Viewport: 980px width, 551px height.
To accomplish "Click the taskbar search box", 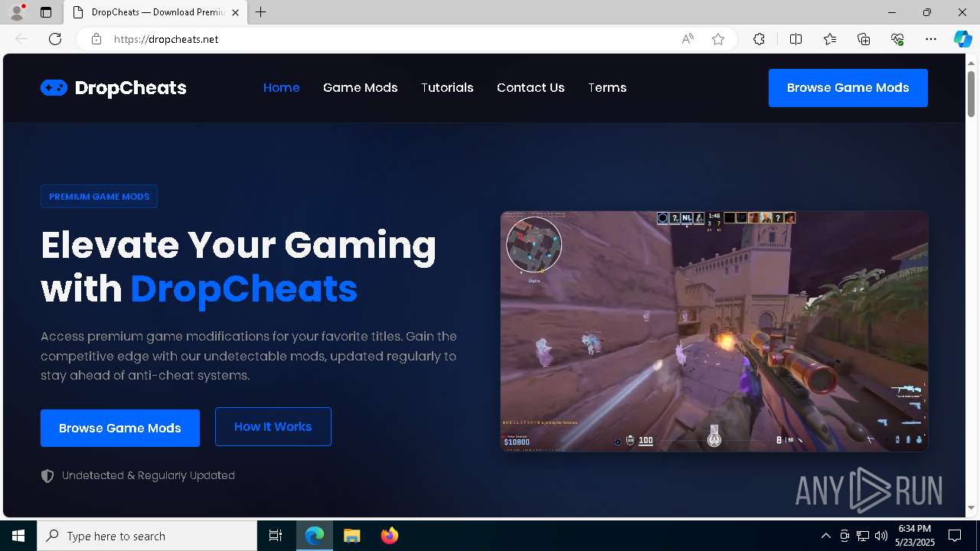I will click(147, 536).
